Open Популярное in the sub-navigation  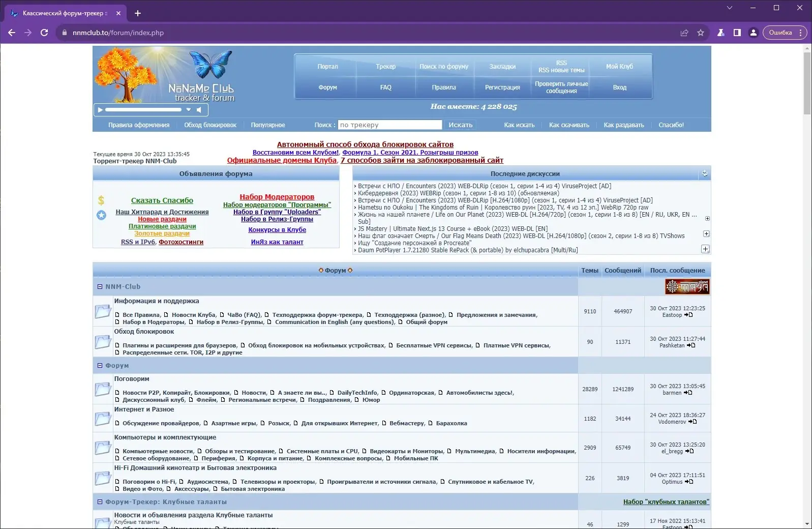tap(268, 125)
